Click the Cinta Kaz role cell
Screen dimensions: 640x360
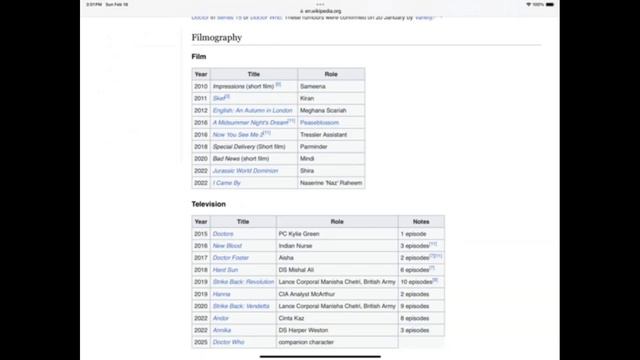[337, 318]
